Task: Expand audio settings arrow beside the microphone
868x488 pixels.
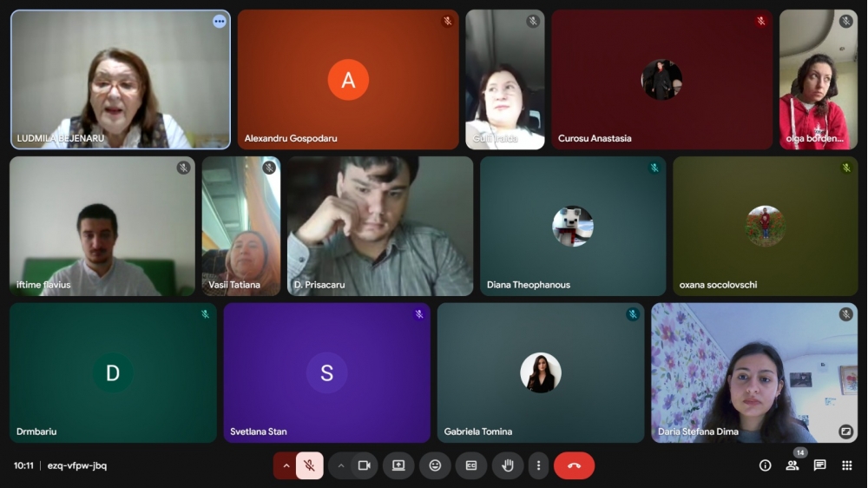Action: (286, 465)
